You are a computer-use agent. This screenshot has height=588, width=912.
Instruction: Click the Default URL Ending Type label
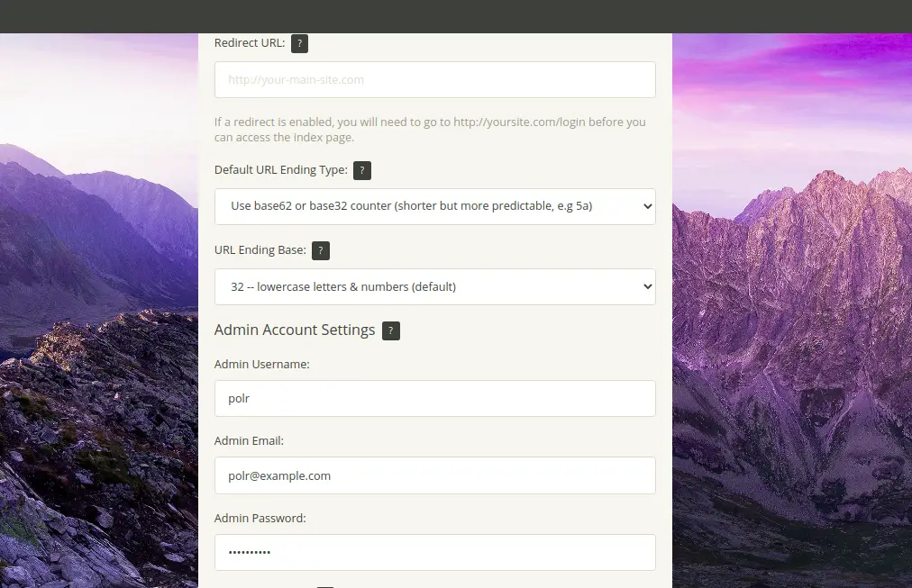point(281,169)
